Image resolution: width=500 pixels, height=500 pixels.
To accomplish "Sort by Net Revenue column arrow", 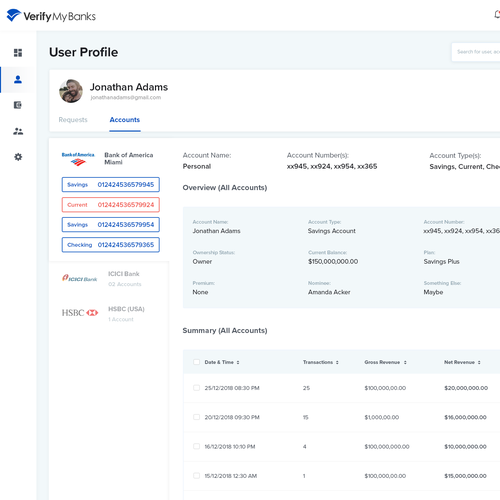I will [479, 362].
